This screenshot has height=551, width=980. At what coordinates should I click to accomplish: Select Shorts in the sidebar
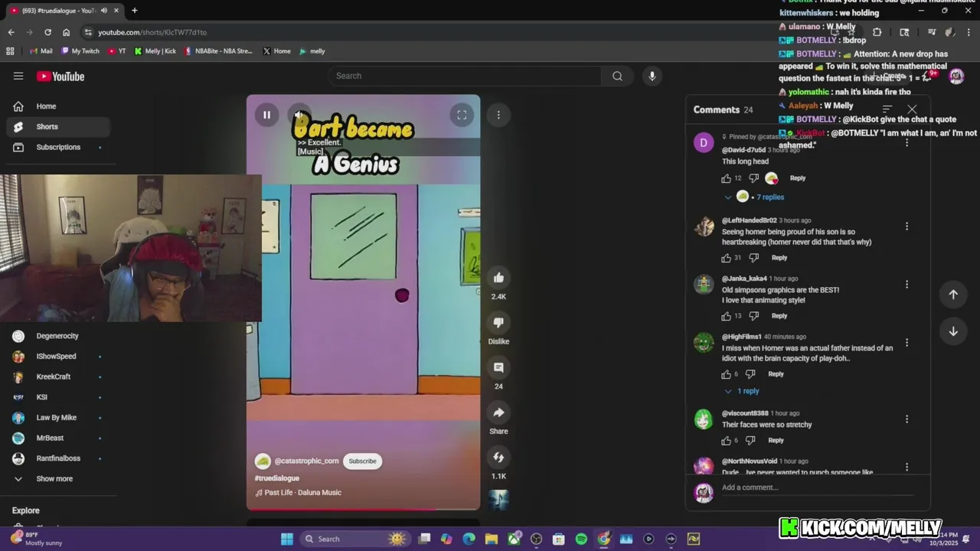pos(58,126)
